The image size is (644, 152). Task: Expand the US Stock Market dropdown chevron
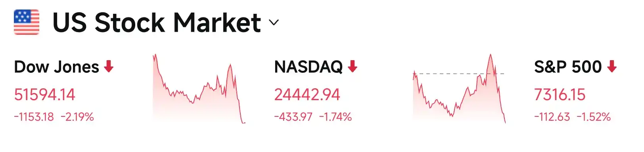tap(274, 23)
